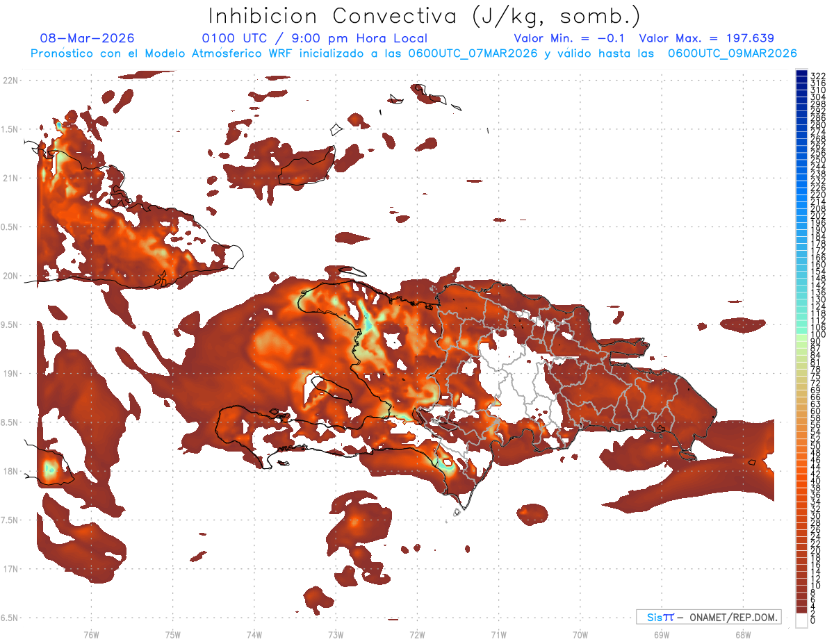The height and width of the screenshot is (644, 834).
Task: Click the "73W" longitude label
Action: [336, 634]
